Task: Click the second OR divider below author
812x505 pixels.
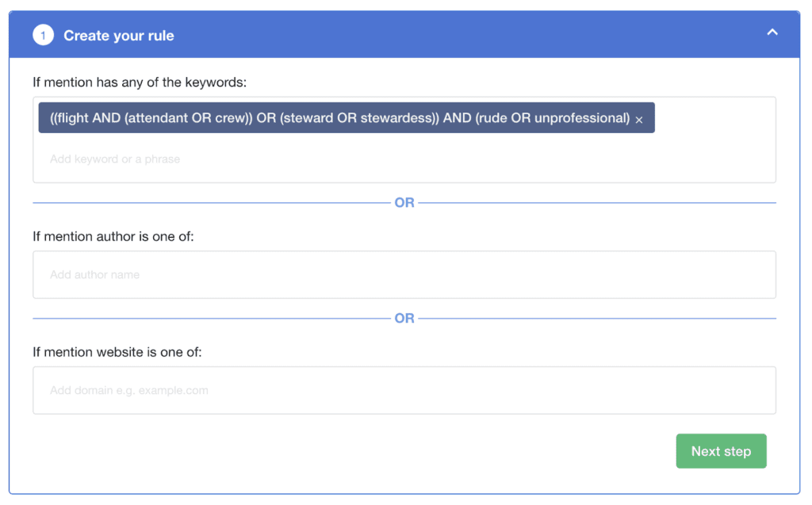Action: coord(404,318)
